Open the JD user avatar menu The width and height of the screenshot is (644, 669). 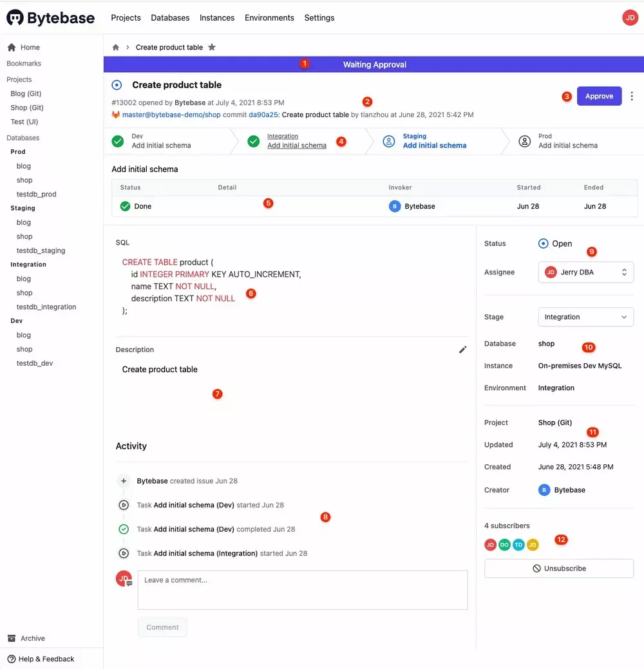(x=630, y=18)
